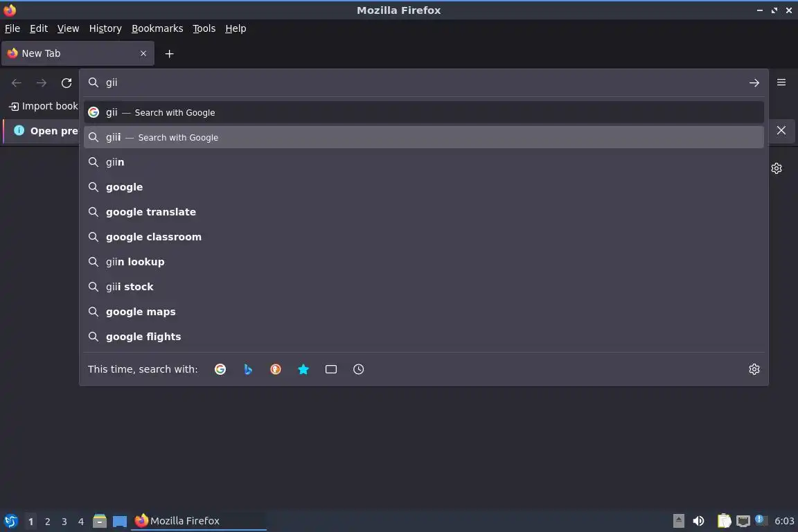
Task: Select 'gii — Search with Google' suggestion
Action: point(424,112)
